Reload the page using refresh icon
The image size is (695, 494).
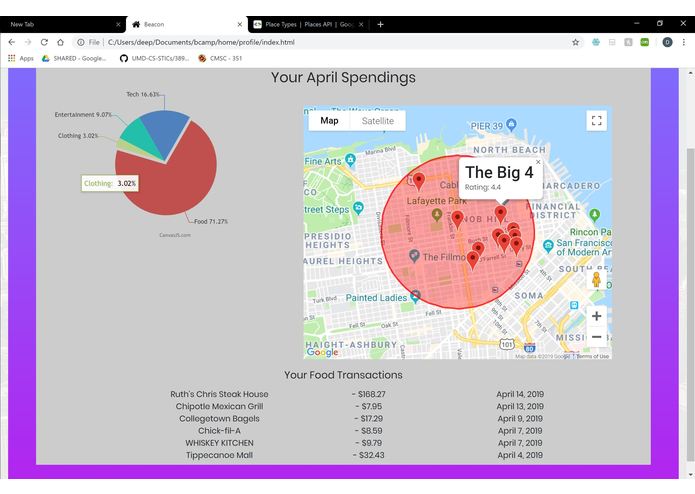(44, 42)
